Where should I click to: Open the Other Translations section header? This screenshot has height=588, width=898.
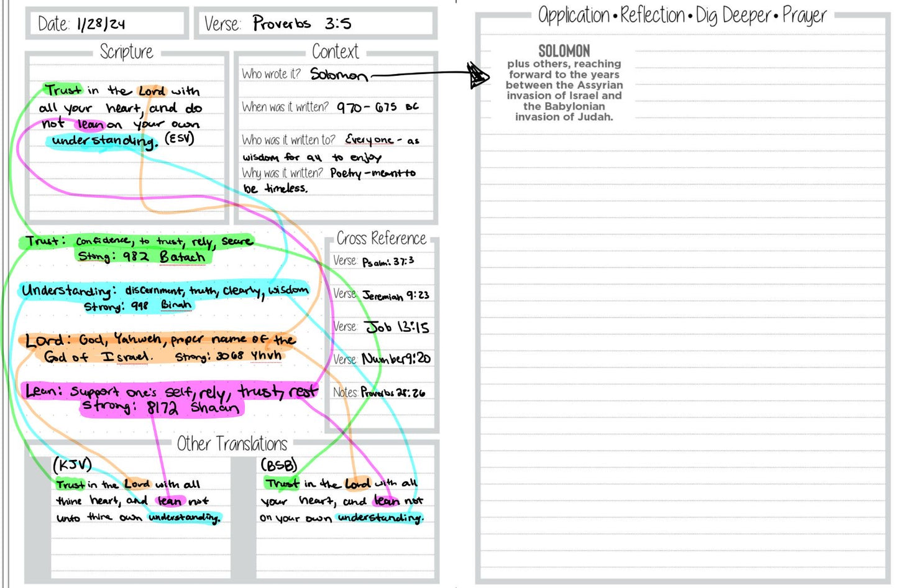(x=231, y=444)
